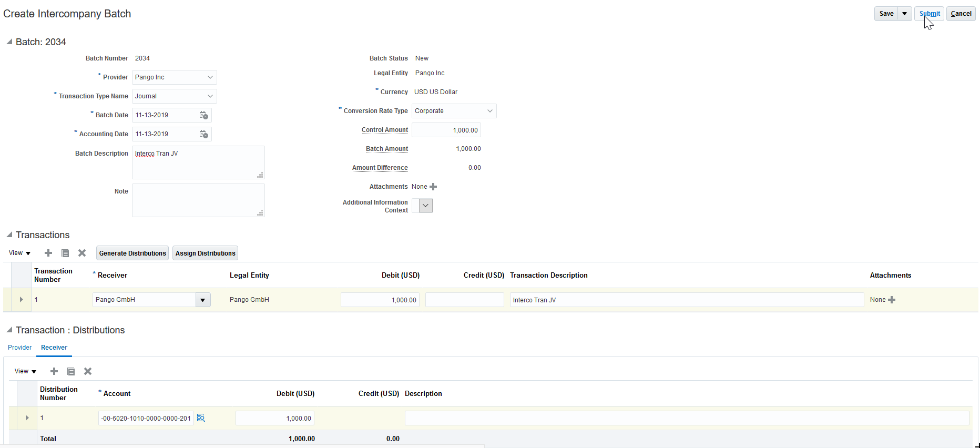Expand transaction row 1 details
Viewport: 980px width, 448px height.
click(22, 300)
